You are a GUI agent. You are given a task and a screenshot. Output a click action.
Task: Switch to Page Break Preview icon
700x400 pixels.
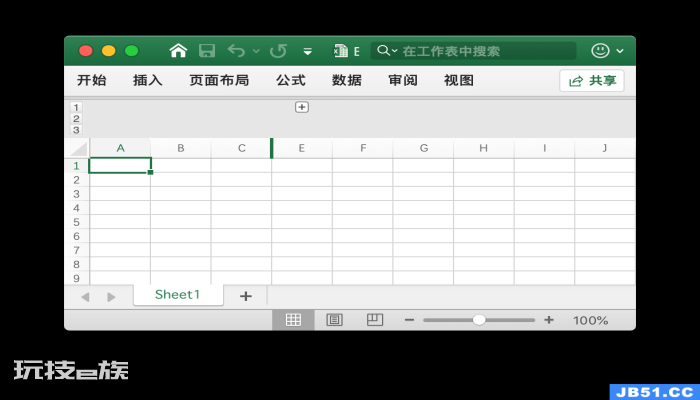coord(375,320)
